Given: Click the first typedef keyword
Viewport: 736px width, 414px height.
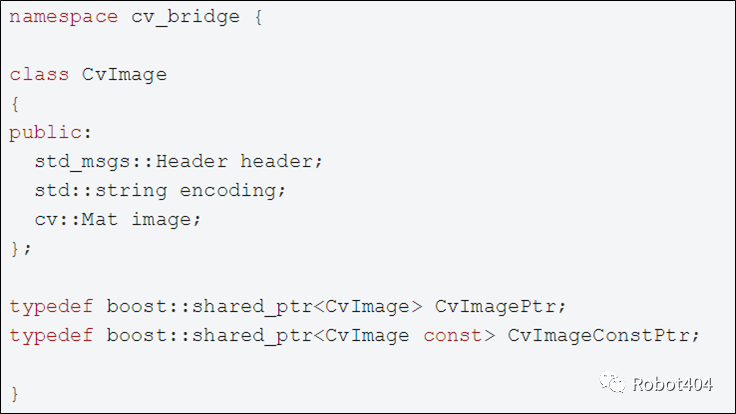Looking at the screenshot, I should point(51,307).
